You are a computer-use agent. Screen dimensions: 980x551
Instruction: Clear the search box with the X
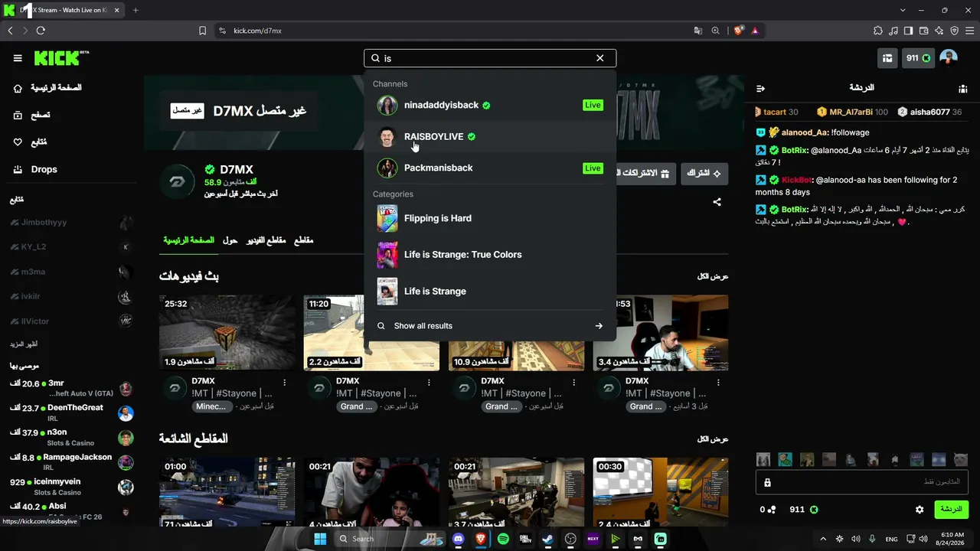(x=600, y=58)
